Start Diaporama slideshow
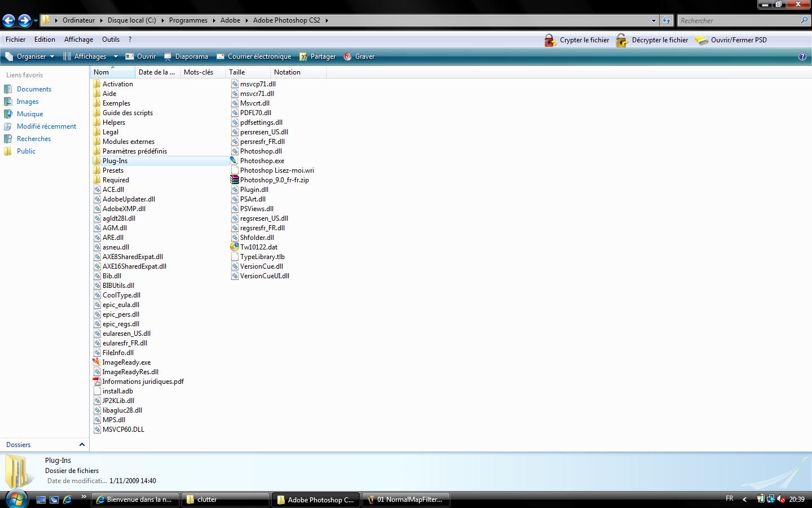 (x=186, y=56)
